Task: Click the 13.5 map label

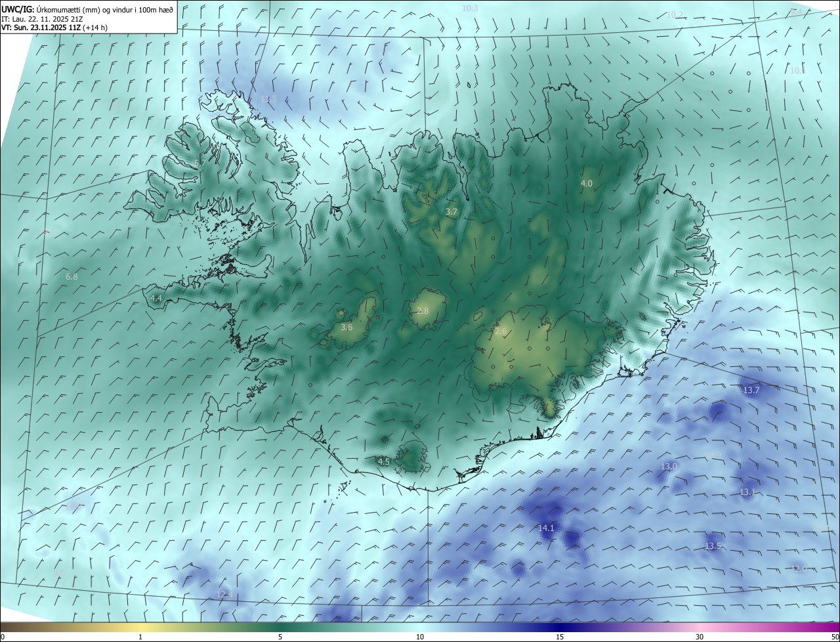Action: point(713,546)
